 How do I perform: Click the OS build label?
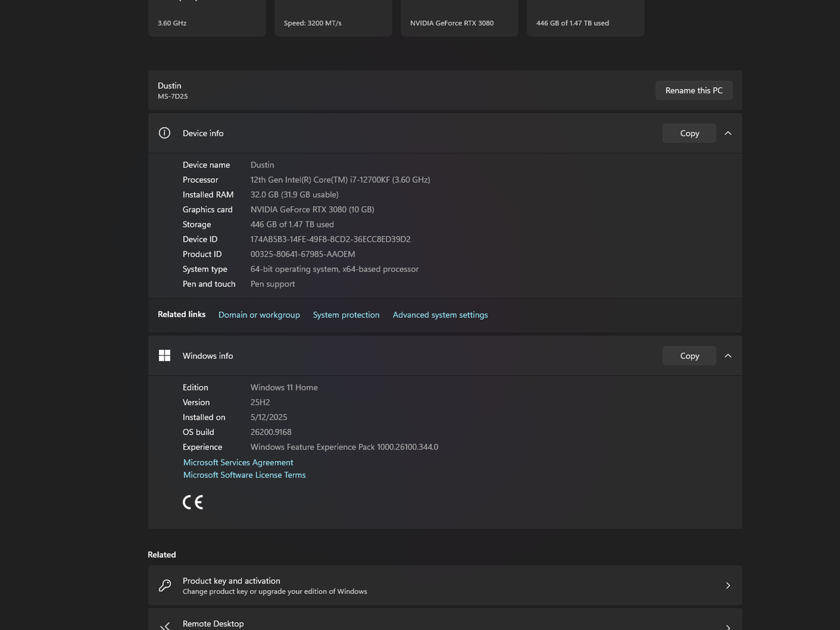coord(199,432)
